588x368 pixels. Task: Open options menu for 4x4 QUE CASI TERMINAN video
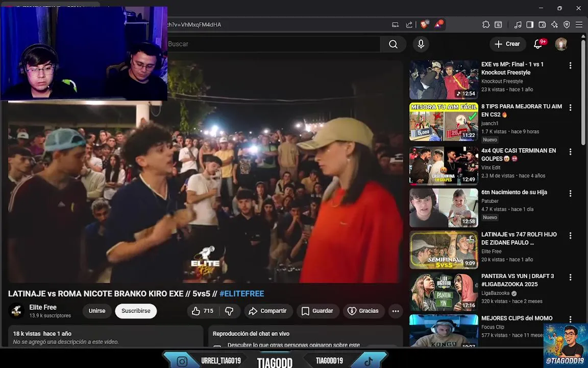click(x=570, y=152)
